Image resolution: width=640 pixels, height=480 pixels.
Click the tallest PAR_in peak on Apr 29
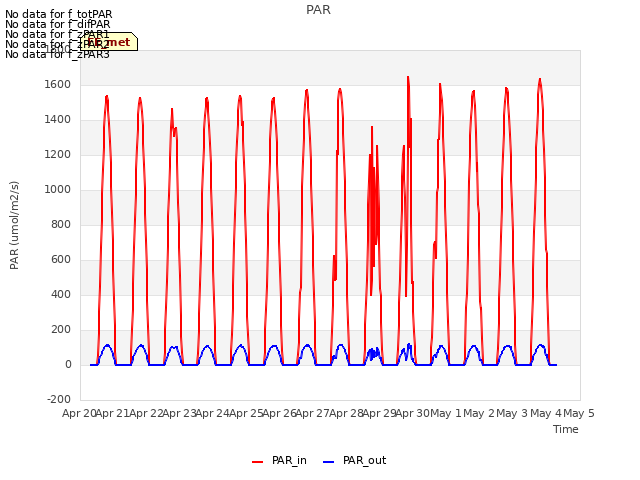coord(408,77)
